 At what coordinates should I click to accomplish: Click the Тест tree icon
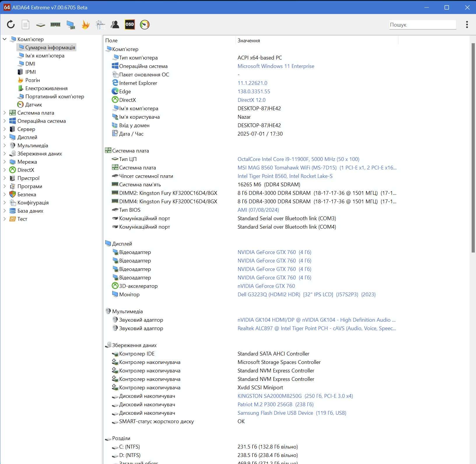tap(13, 219)
